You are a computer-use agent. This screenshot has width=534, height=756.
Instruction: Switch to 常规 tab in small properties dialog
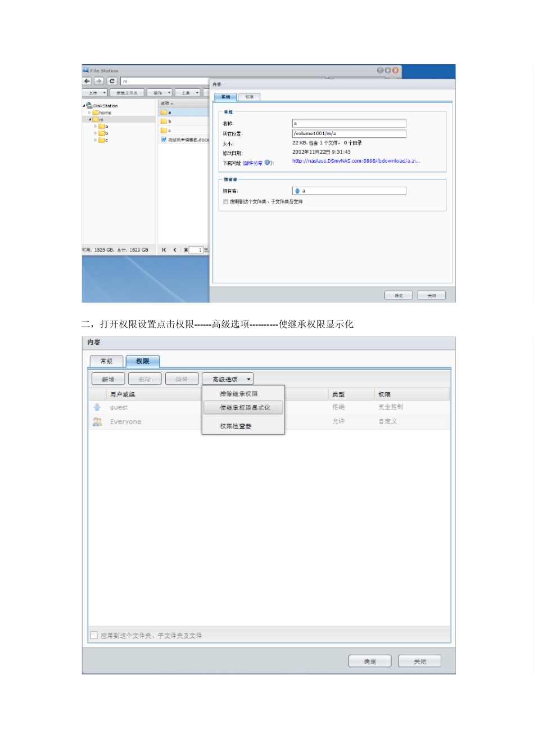coord(225,97)
